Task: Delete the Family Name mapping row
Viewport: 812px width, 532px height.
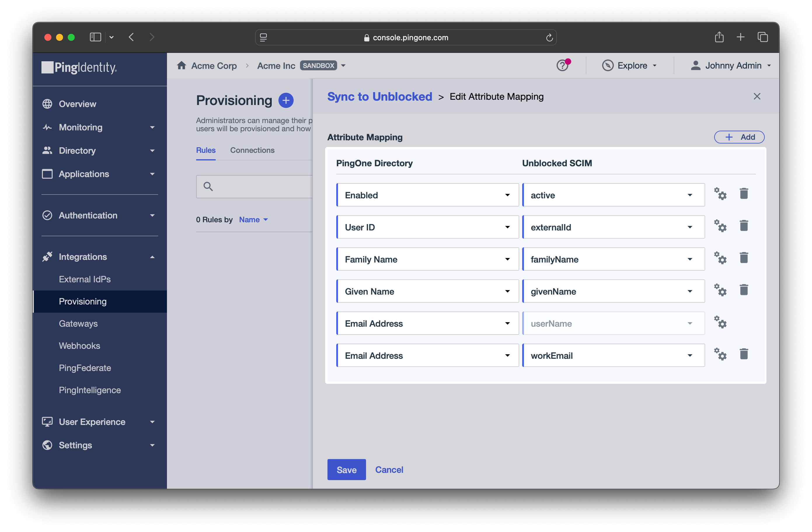Action: [x=744, y=258]
